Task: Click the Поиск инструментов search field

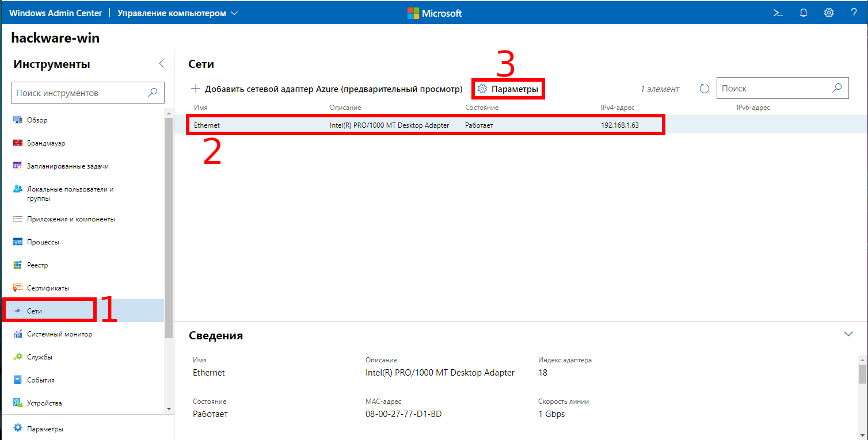Action: tap(79, 93)
